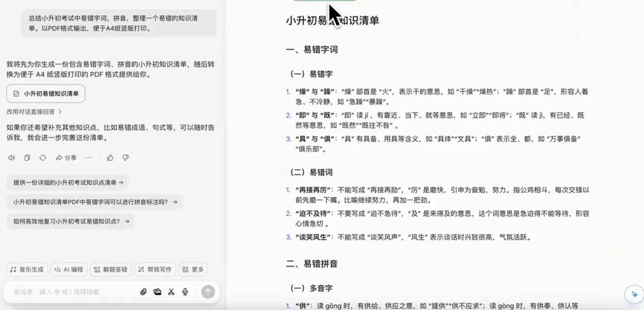Start voice input with the microphone icon

point(185,292)
